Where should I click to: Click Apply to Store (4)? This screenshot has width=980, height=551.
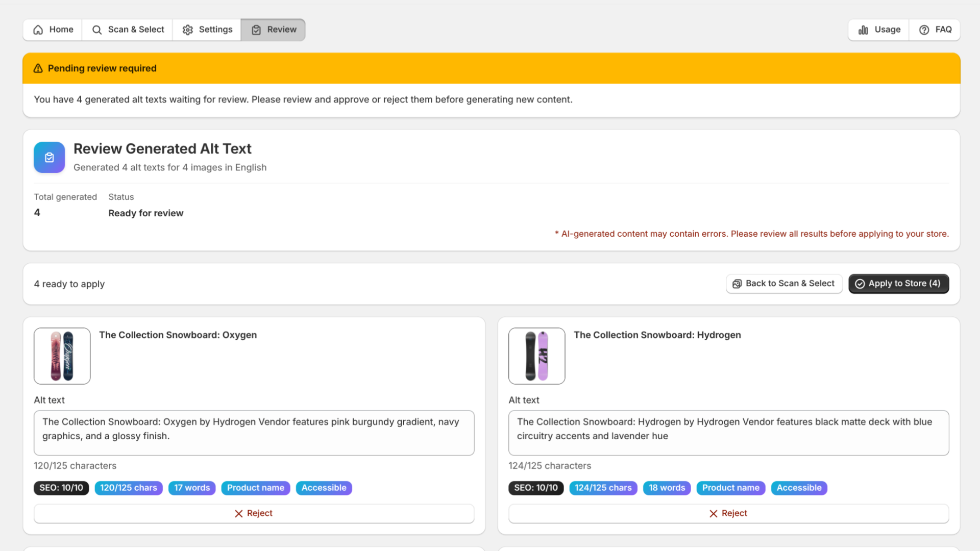click(898, 283)
